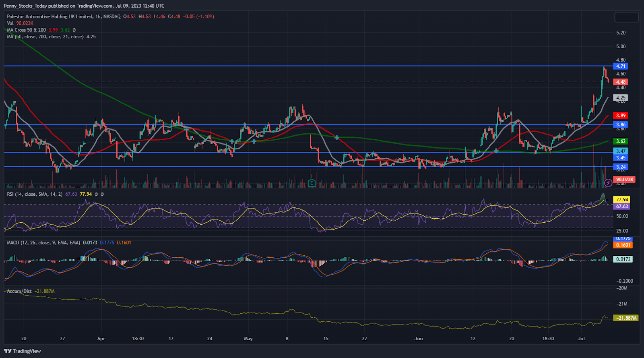Click the earnings 'E' marker icon
644x358 pixels.
312,183
